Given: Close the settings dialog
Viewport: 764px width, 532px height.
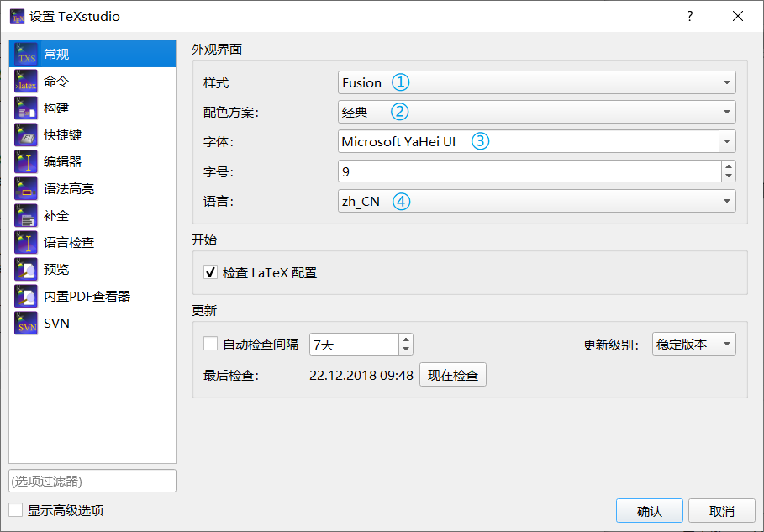Looking at the screenshot, I should point(738,16).
